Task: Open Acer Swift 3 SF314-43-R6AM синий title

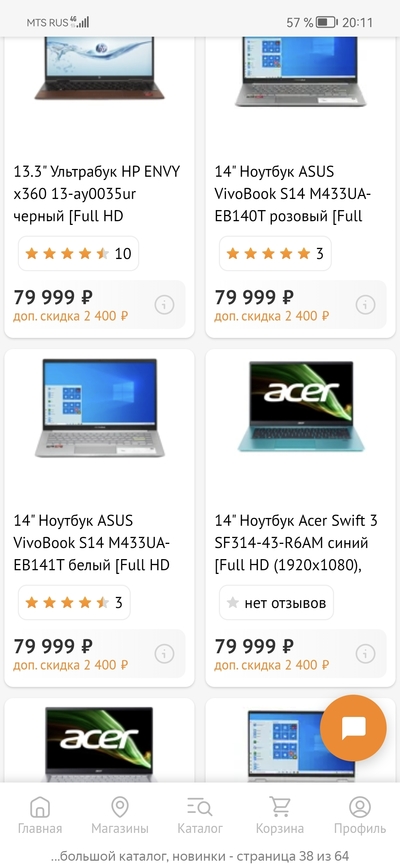Action: pyautogui.click(x=297, y=542)
